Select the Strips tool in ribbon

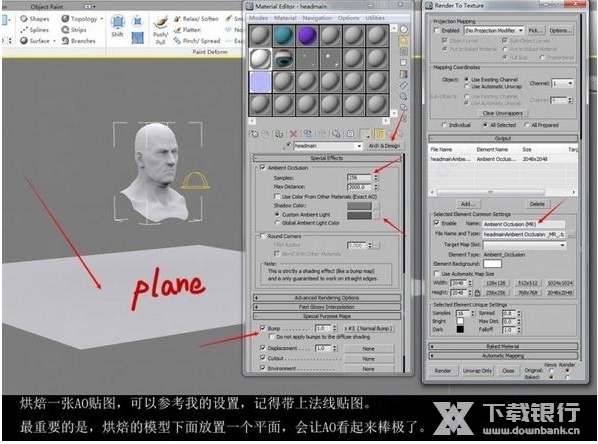(74, 30)
